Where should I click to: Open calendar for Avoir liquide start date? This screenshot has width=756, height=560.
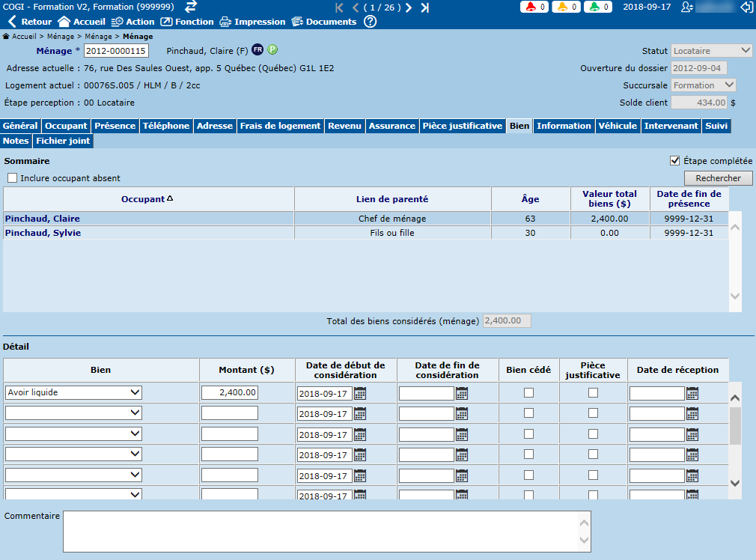point(360,393)
